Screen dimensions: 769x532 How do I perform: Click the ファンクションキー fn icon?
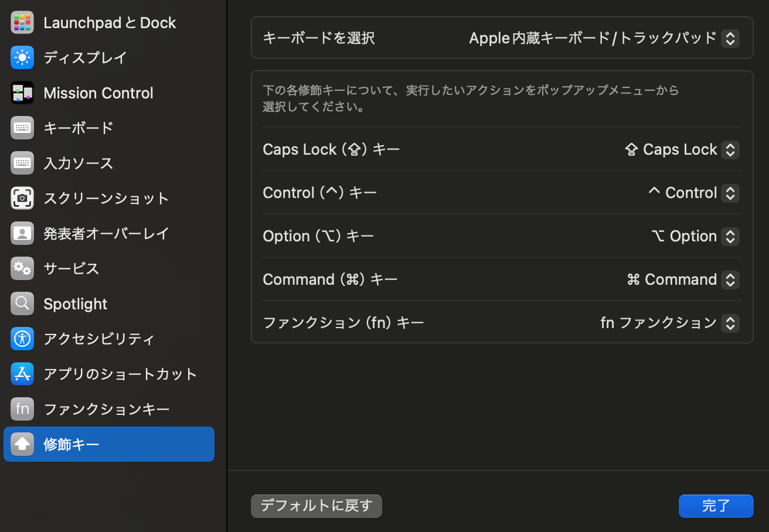point(22,409)
